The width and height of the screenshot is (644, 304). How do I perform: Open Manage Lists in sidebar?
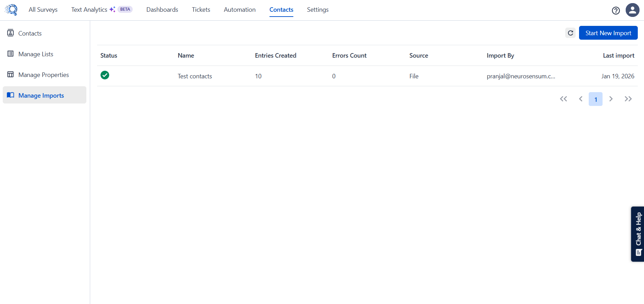coord(36,54)
